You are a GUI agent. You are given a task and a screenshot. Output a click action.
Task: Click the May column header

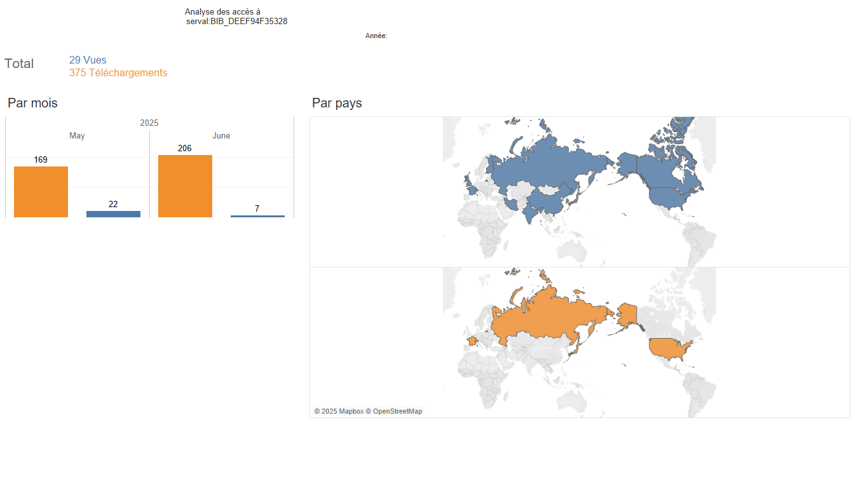(77, 136)
